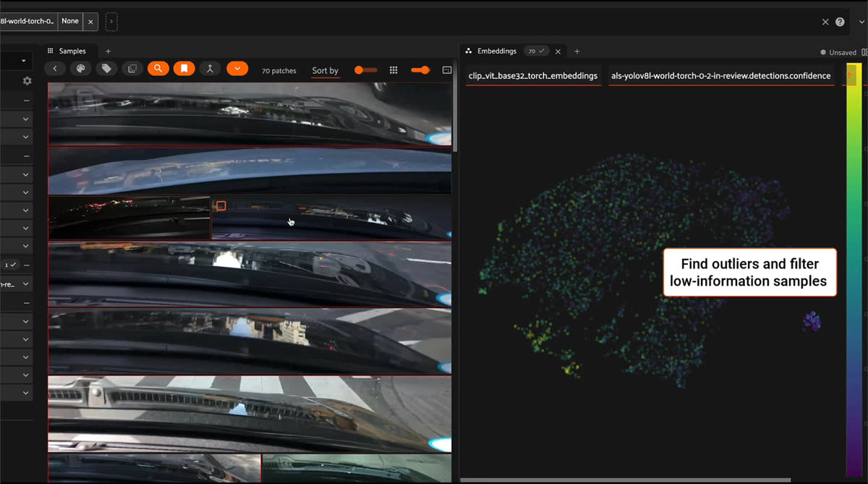Open the color scheme palette icon
868x484 pixels.
click(x=80, y=69)
